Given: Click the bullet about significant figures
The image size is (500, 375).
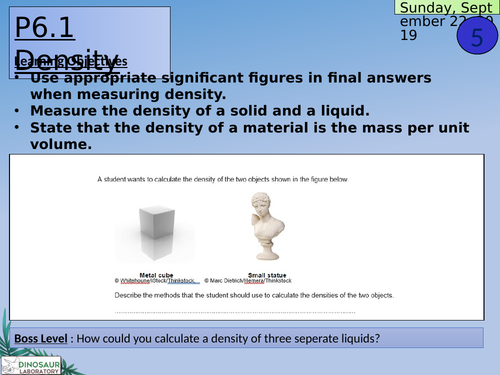Looking at the screenshot, I should [231, 86].
